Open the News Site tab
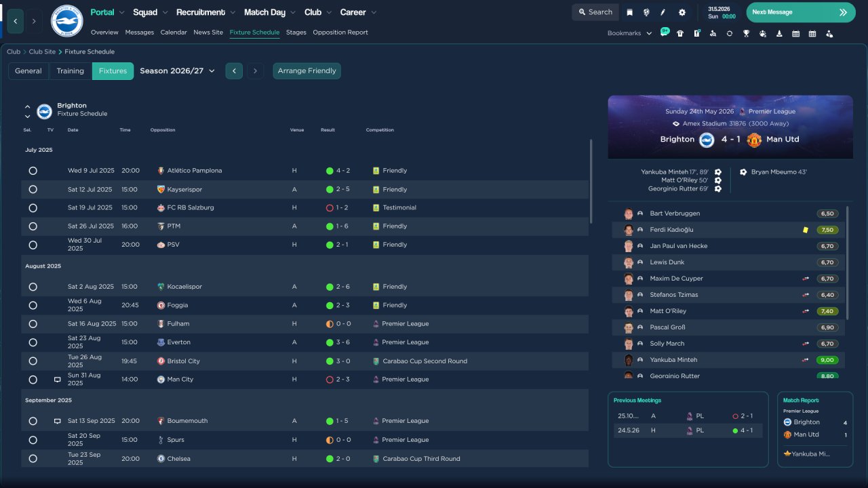 point(208,33)
